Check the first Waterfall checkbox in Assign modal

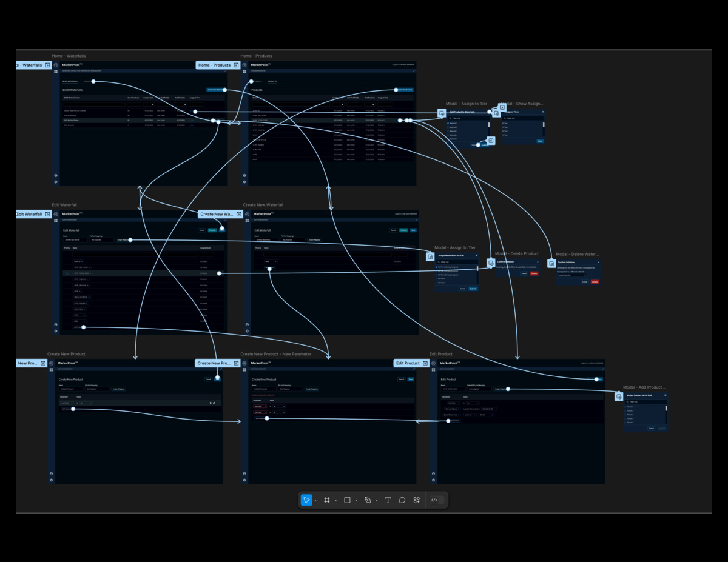point(448,123)
